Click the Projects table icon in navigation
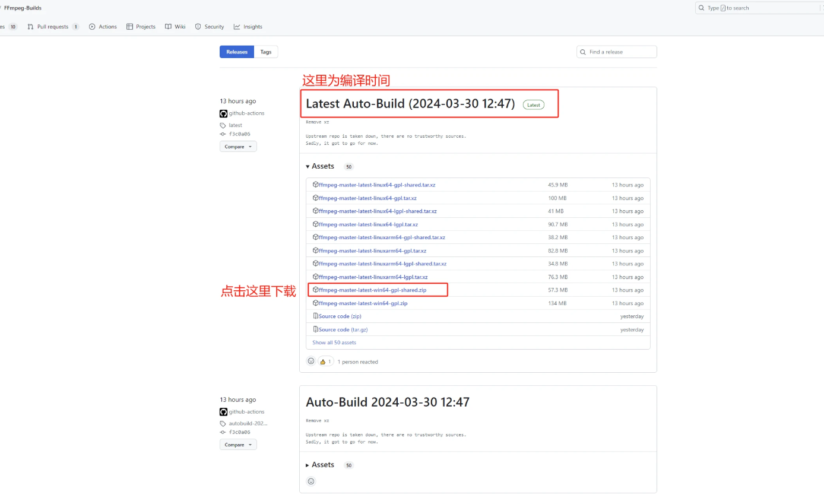Viewport: 824px width, 504px height. [129, 27]
